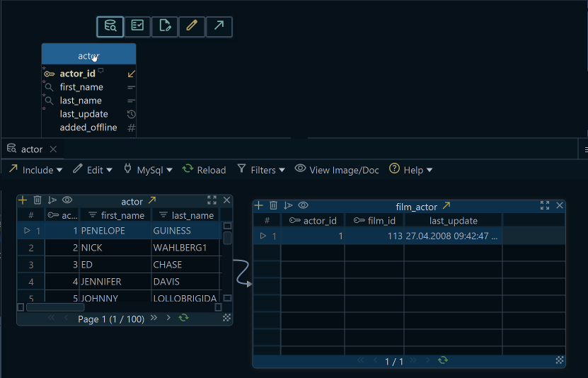
Task: Select last_update column in diagram table
Action: (x=84, y=114)
